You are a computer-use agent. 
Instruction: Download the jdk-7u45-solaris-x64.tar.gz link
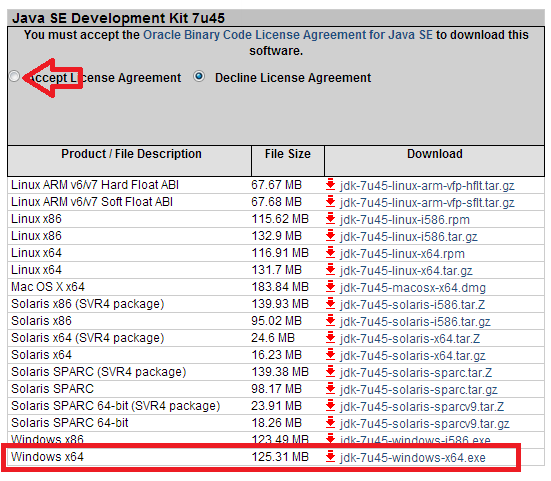click(413, 356)
